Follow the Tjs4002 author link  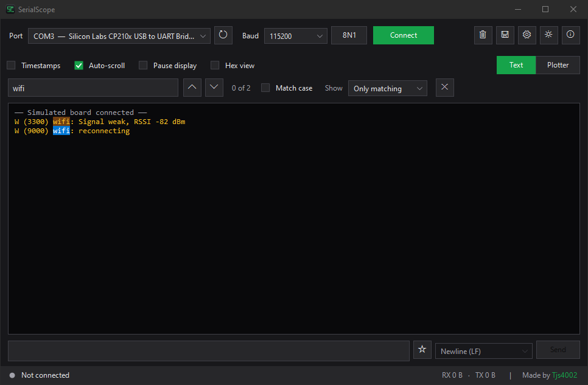pos(564,375)
